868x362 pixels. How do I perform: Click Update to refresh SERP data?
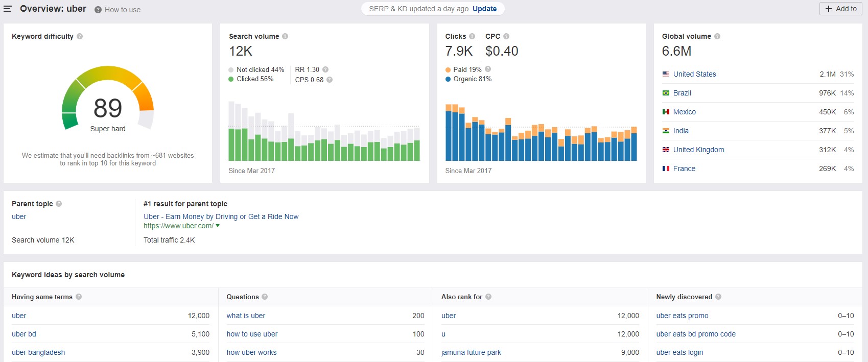(x=484, y=9)
